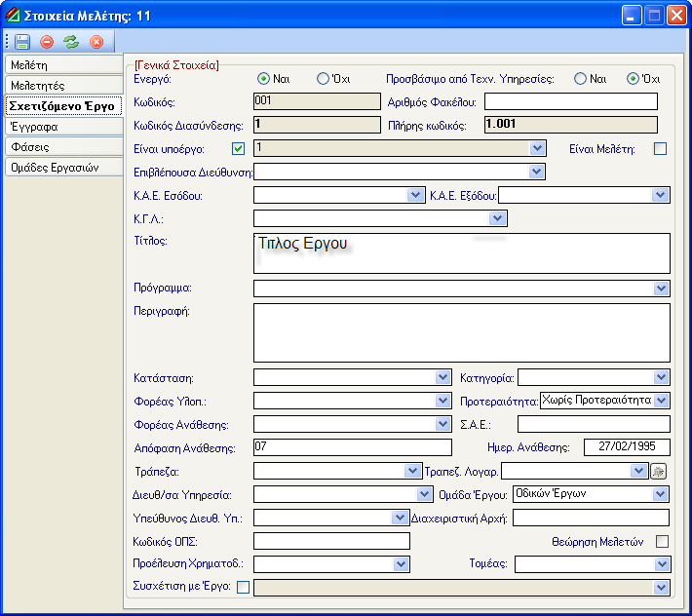
Task: Open the Διευθ/σα Υπηρεσία dropdown
Action: (424, 494)
